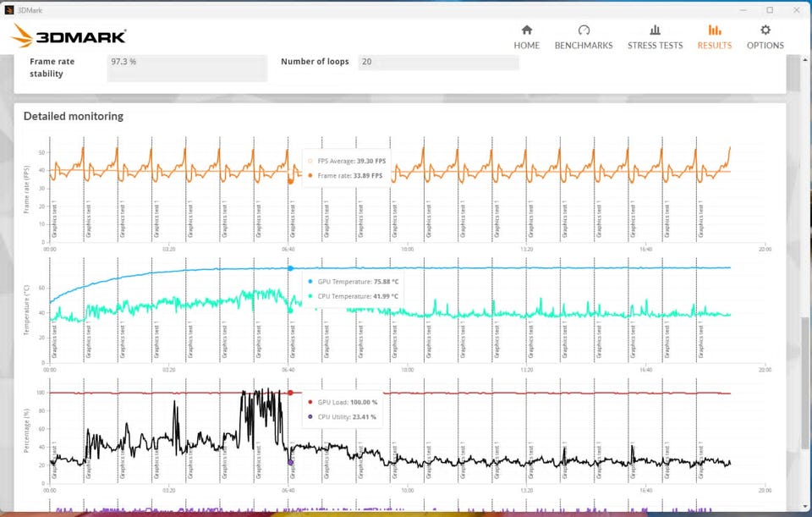The height and width of the screenshot is (517, 812).
Task: Open the Home icon in navigation
Action: (x=527, y=30)
